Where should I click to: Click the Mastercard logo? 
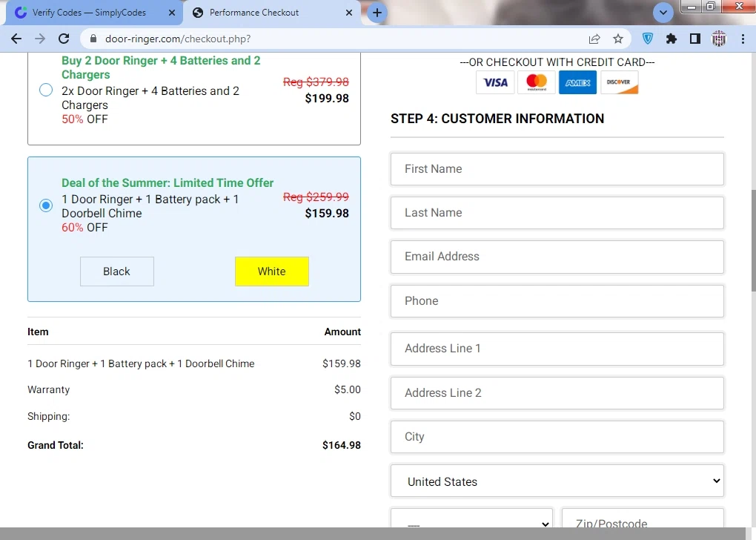(536, 82)
